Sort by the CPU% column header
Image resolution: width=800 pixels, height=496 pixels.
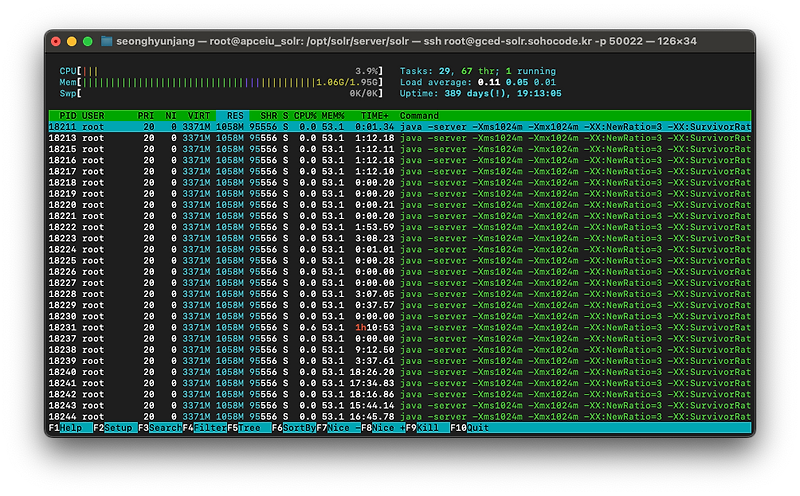(305, 116)
